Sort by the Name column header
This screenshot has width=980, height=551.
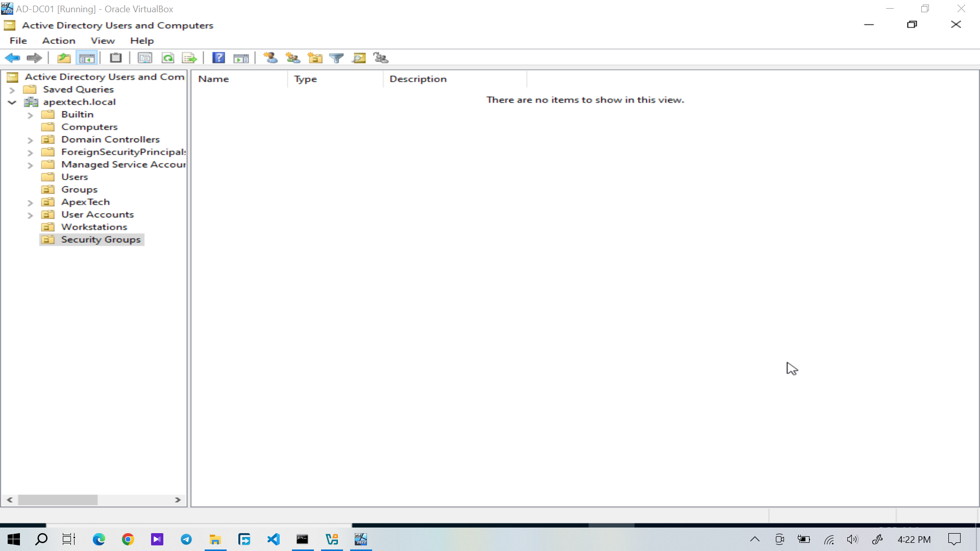click(239, 79)
